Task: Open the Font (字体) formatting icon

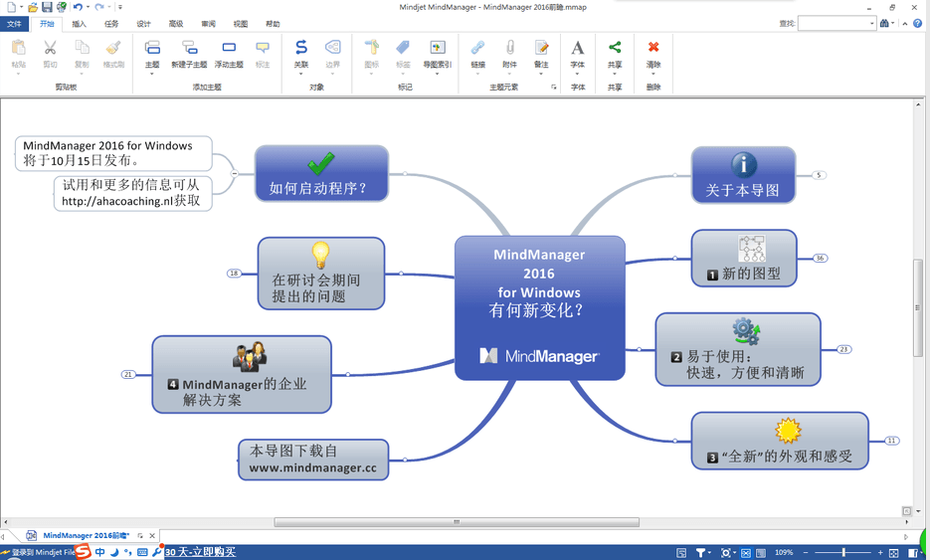Action: [x=578, y=48]
